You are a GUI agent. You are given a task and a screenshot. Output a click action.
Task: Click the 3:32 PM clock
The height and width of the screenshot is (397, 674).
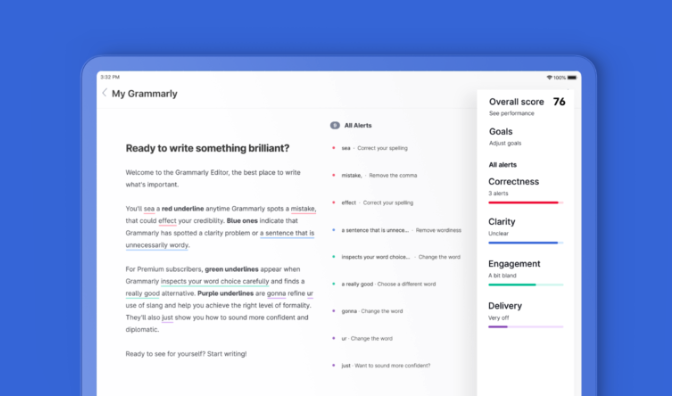[x=110, y=77]
